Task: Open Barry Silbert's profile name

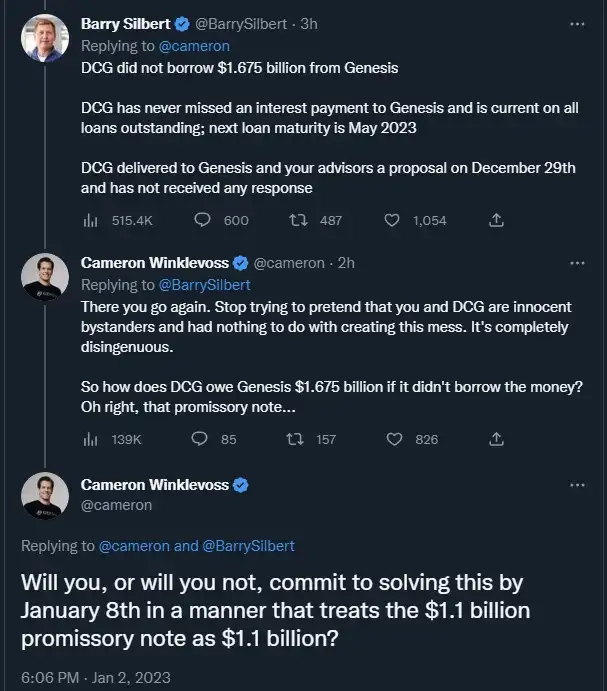Action: [125, 24]
